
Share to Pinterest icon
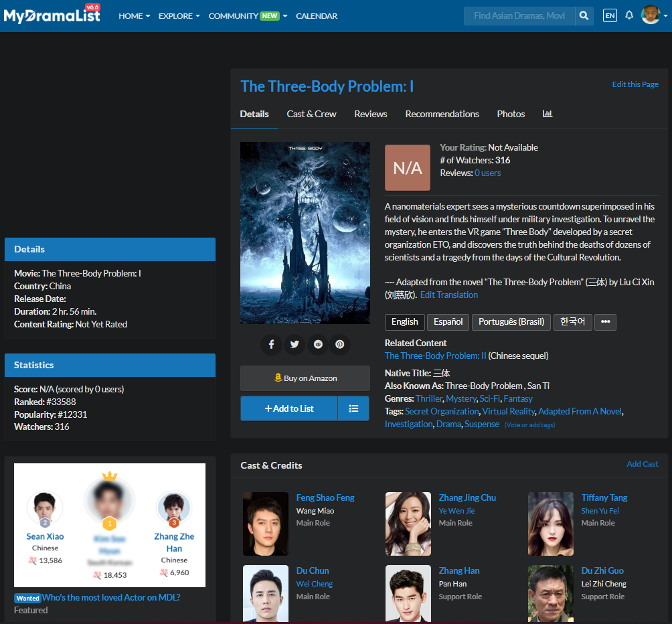point(340,344)
